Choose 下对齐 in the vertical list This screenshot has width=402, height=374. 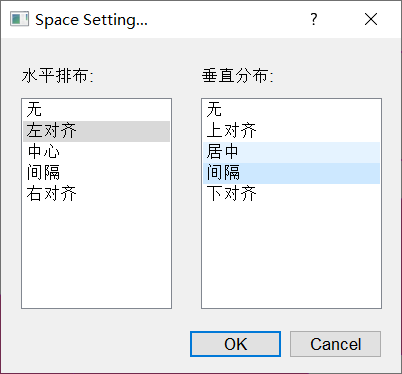(291, 194)
